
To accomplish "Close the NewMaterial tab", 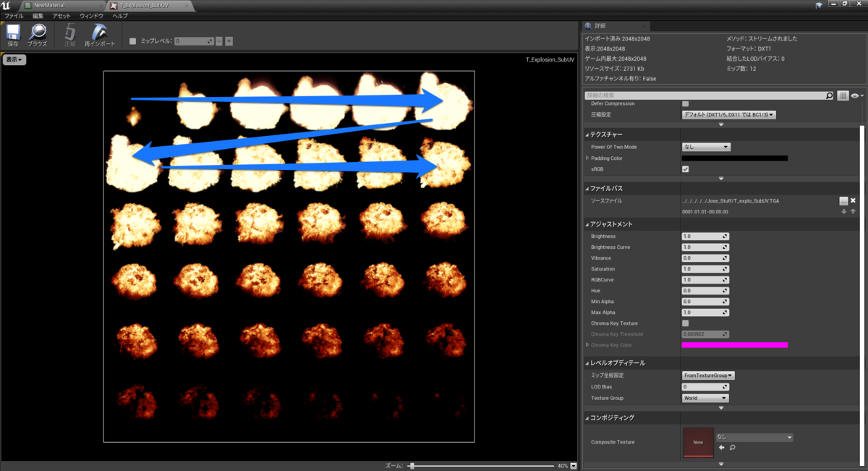I will pos(101,5).
